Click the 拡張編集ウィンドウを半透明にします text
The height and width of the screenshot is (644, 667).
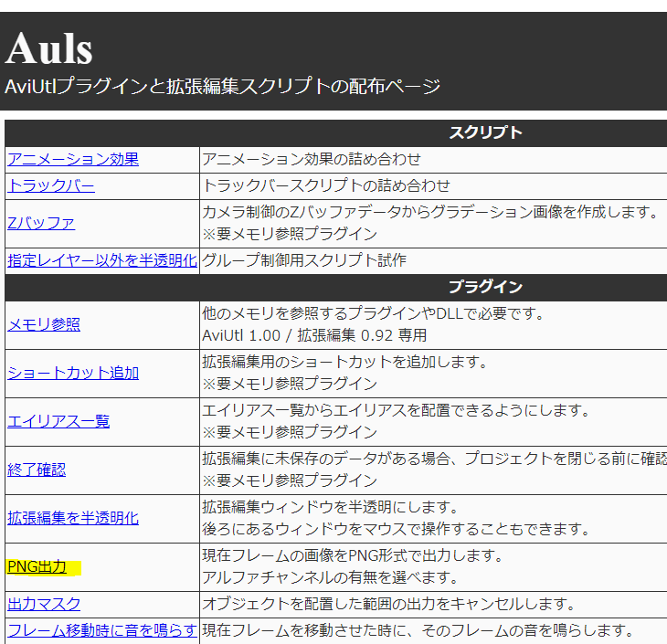[330, 508]
